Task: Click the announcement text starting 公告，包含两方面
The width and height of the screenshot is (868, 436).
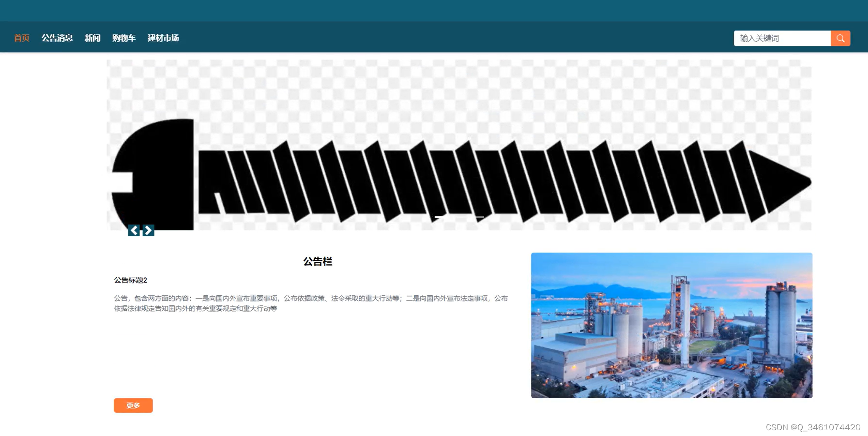Action: (x=311, y=303)
